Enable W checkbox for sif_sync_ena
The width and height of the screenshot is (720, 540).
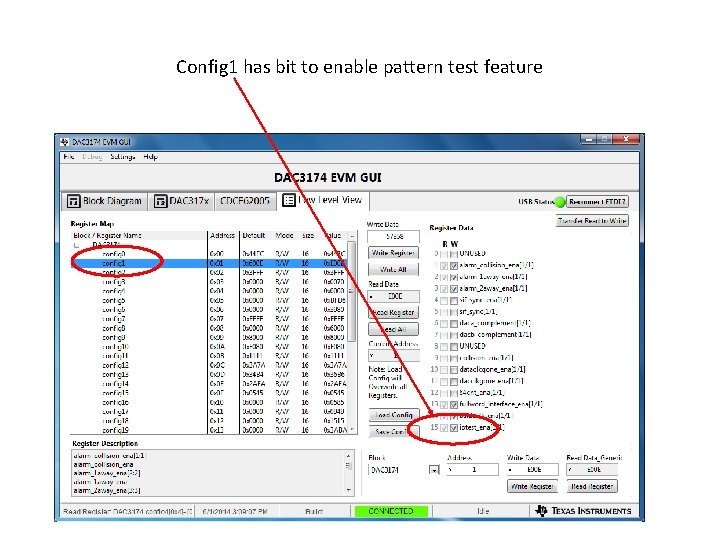click(454, 301)
